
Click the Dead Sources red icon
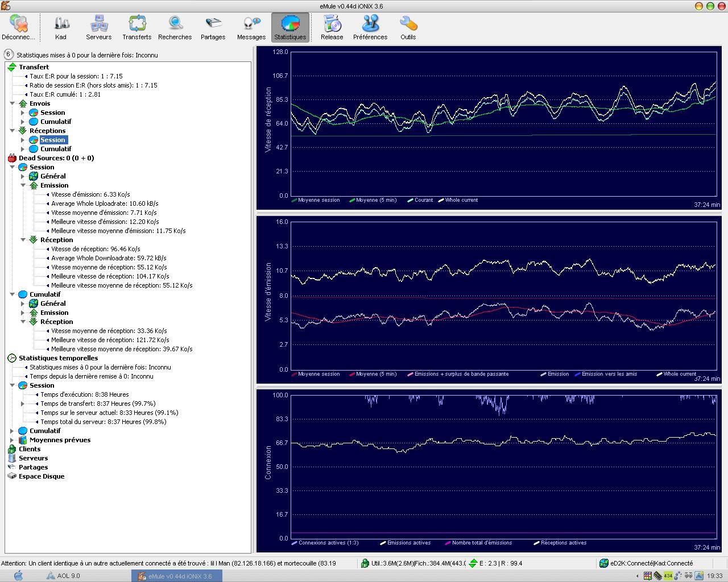click(13, 158)
